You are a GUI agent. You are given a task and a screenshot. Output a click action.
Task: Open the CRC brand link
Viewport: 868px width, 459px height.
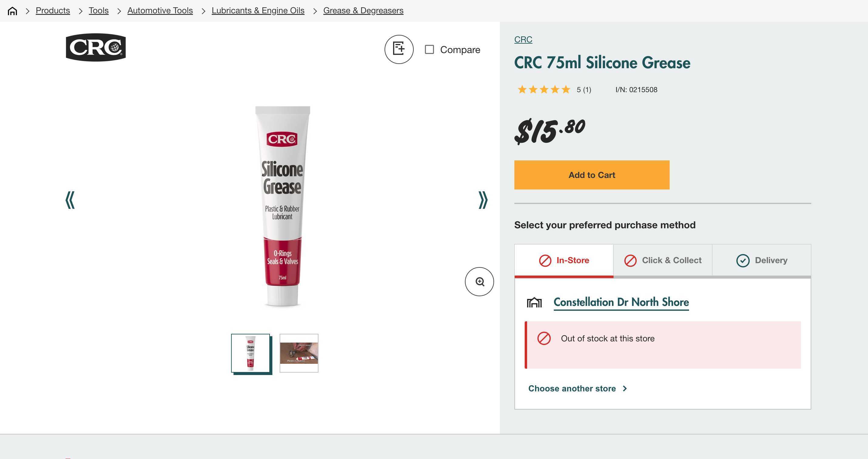523,39
